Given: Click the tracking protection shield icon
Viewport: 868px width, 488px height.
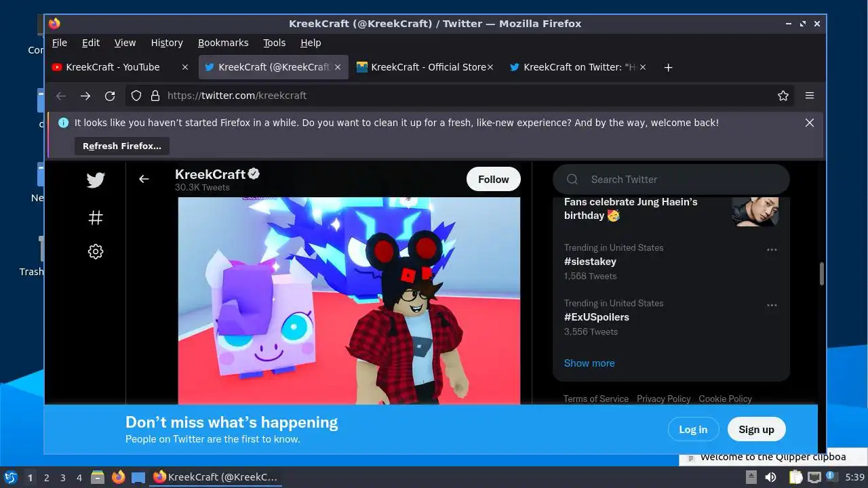Looking at the screenshot, I should pyautogui.click(x=136, y=96).
